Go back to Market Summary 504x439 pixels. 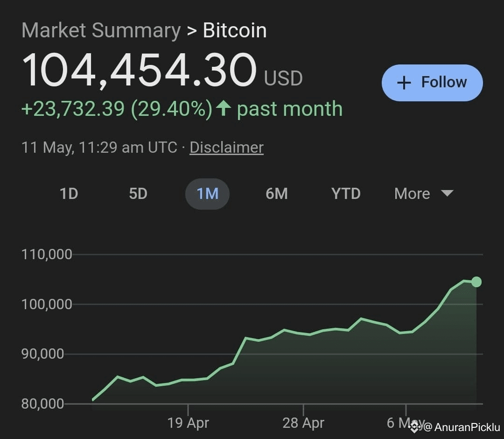[101, 31]
